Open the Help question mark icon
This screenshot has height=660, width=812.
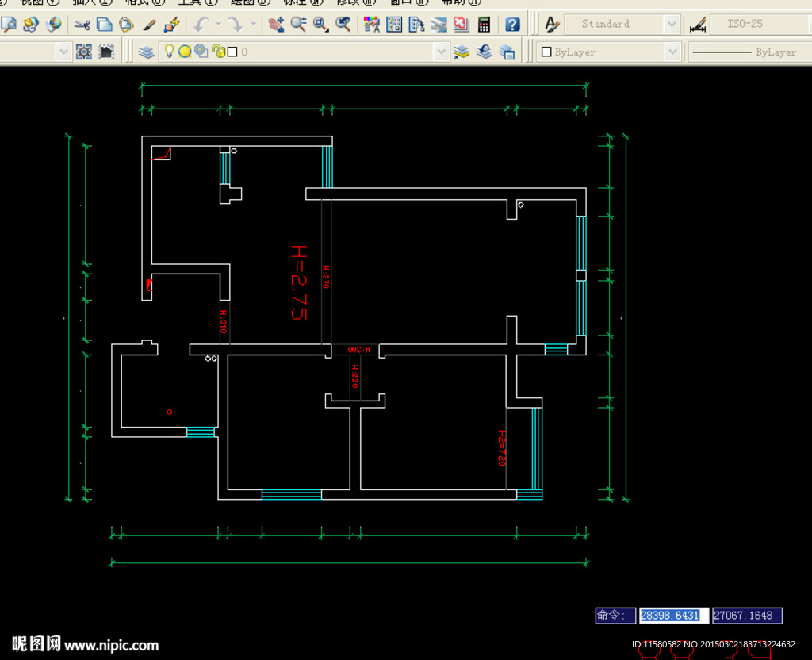(513, 25)
